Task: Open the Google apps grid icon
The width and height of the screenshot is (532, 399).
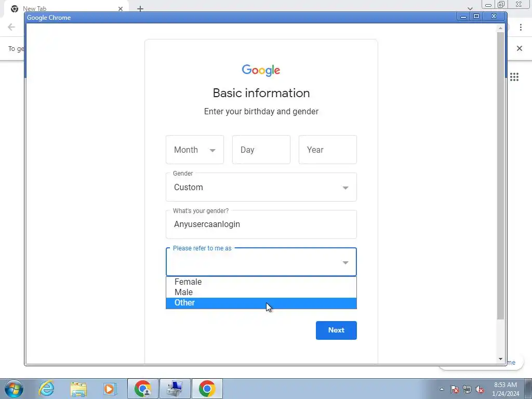Action: [x=514, y=77]
